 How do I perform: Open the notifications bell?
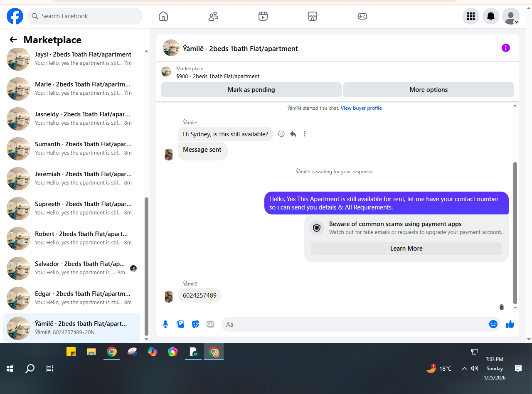click(x=491, y=16)
